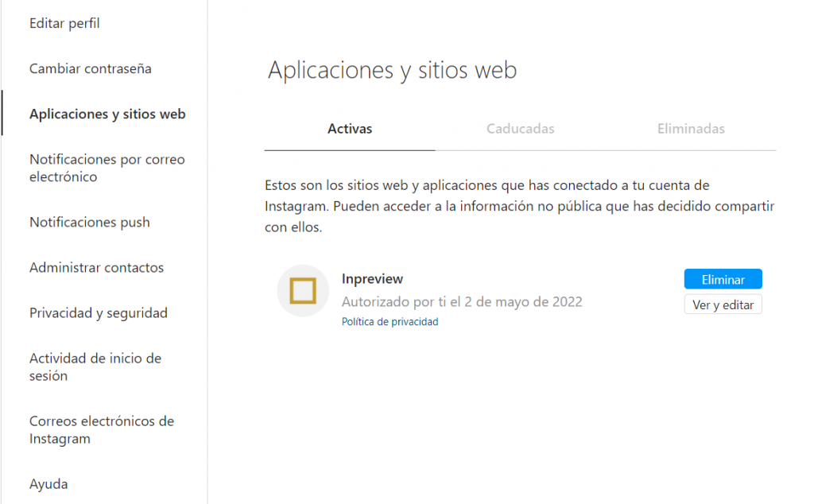Click the Inpreview app icon

point(303,291)
